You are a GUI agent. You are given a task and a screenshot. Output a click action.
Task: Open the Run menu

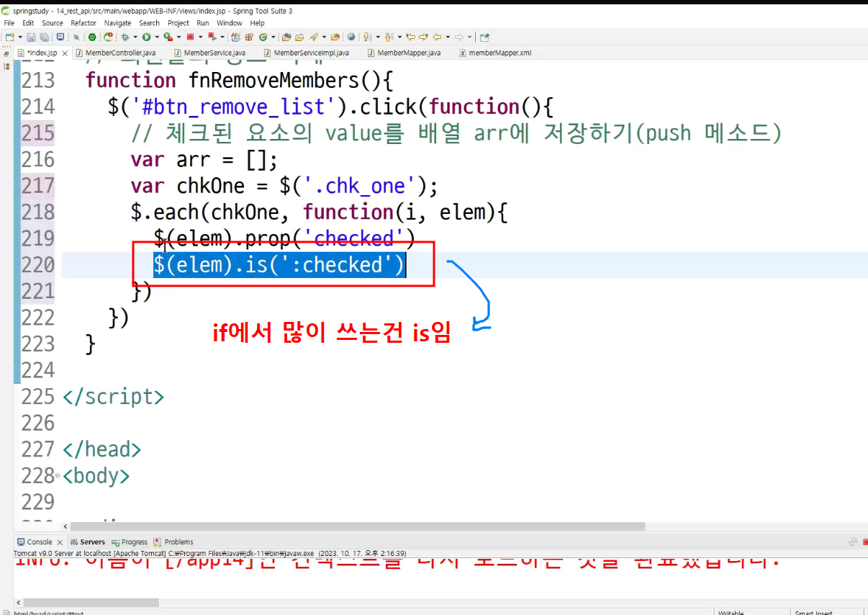(x=203, y=23)
